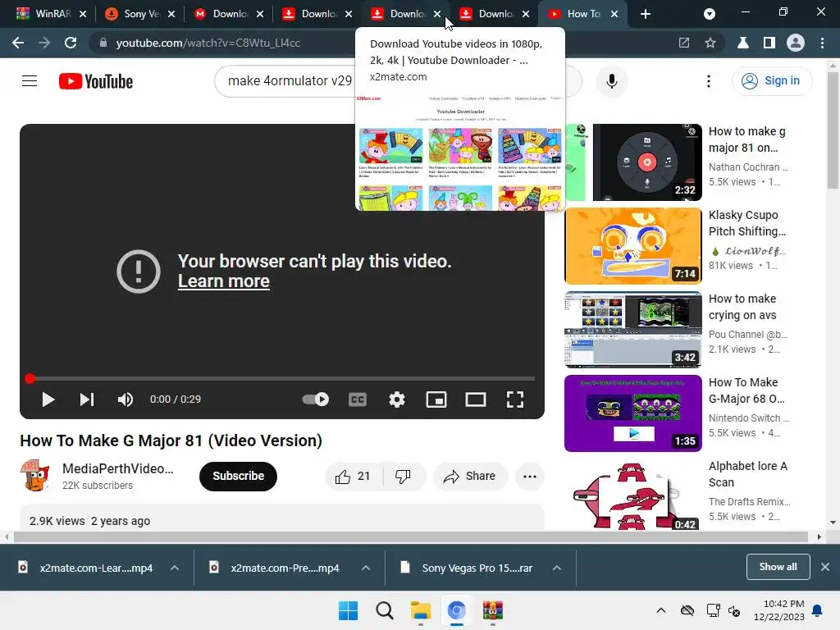Switch to theater mode
The width and height of the screenshot is (840, 630).
[x=475, y=399]
